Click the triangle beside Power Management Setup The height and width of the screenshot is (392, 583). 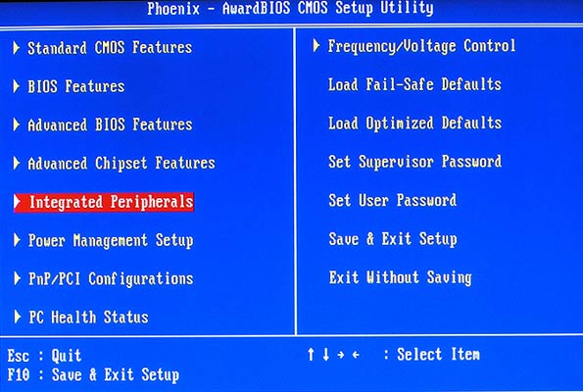(x=17, y=240)
